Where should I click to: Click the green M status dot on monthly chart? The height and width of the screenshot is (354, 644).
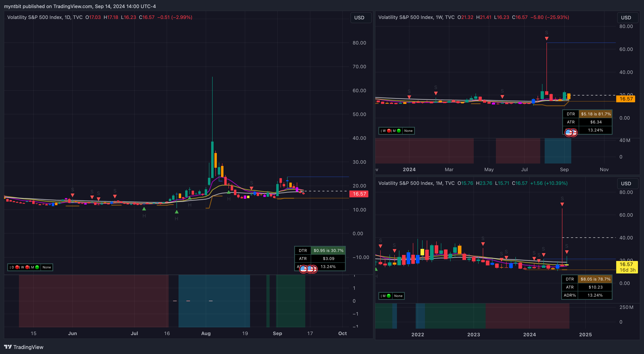pyautogui.click(x=389, y=296)
